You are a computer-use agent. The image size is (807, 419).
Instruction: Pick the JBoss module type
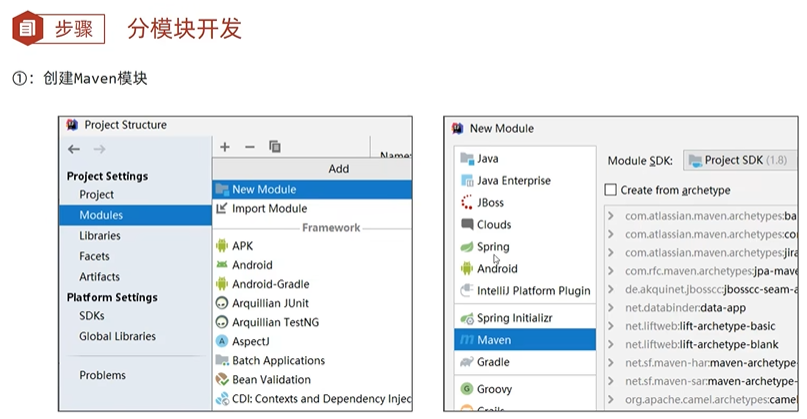coord(490,203)
